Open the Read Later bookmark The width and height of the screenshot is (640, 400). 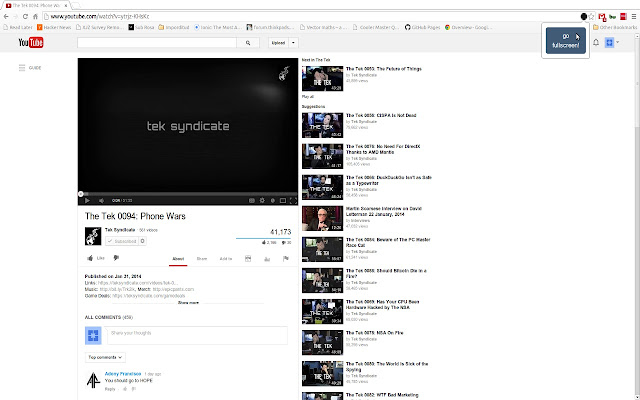coord(18,27)
